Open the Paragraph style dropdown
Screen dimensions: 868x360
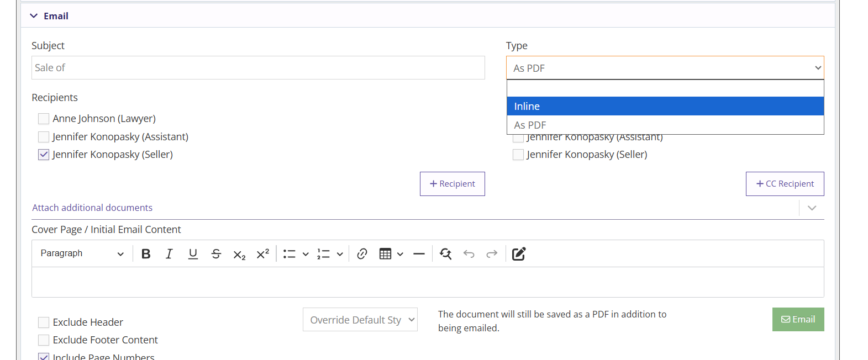coord(82,253)
